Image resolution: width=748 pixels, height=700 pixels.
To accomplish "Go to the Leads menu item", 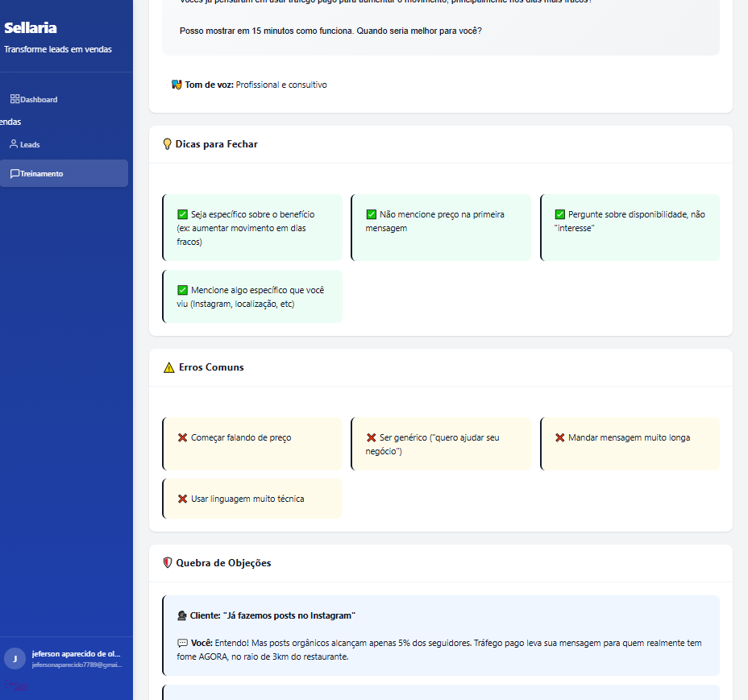I will pyautogui.click(x=30, y=145).
